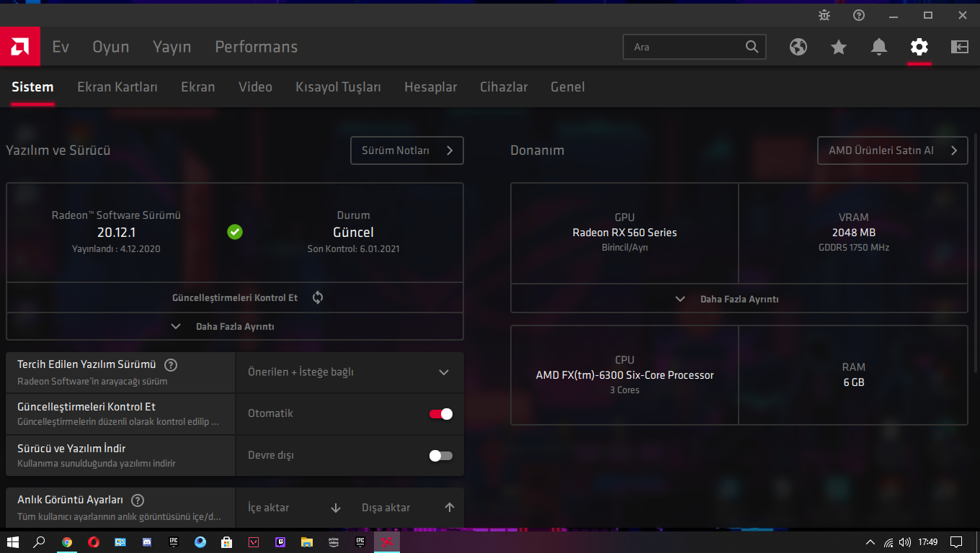Open Discord from the taskbar
This screenshot has height=553, width=980.
tap(147, 542)
